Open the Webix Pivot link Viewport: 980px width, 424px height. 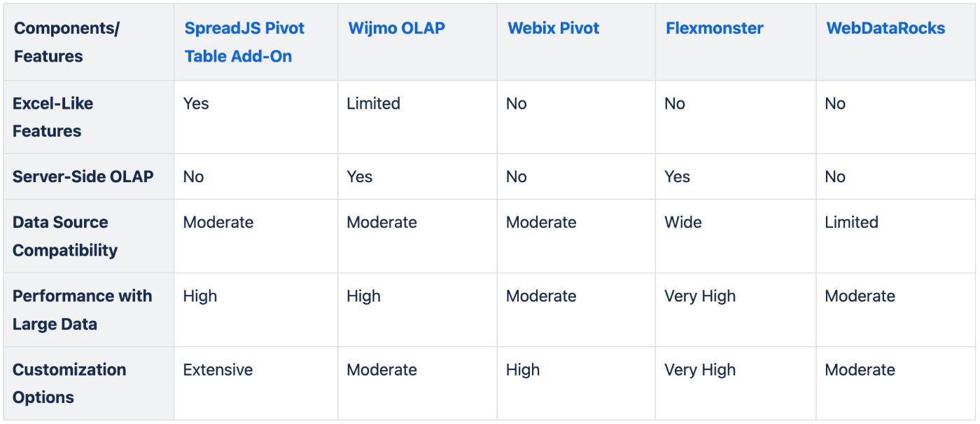(x=553, y=28)
